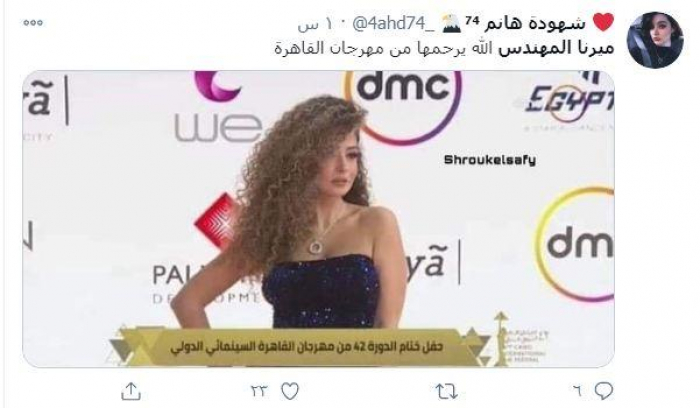Open the @4ahd74_ handle link
Viewport: 700px width, 408px height.
[393, 24]
